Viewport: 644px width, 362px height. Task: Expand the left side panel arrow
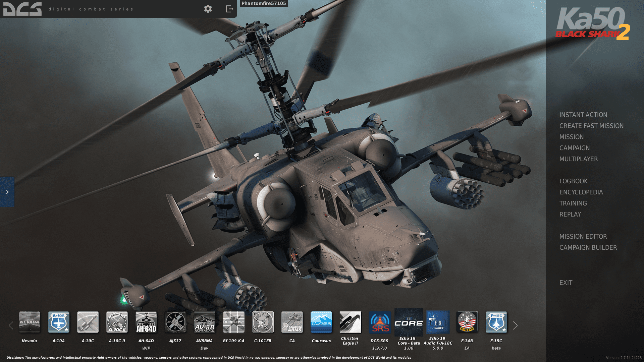pos(7,192)
